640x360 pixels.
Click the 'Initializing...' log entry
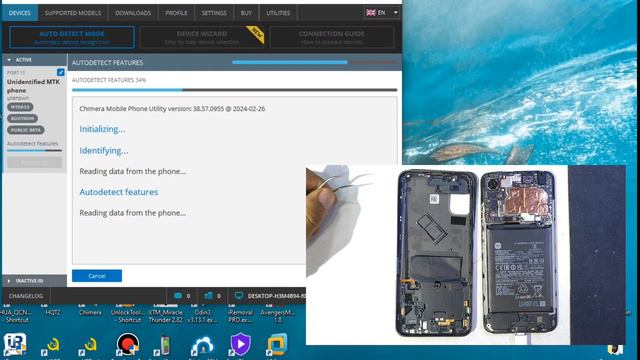pyautogui.click(x=102, y=129)
